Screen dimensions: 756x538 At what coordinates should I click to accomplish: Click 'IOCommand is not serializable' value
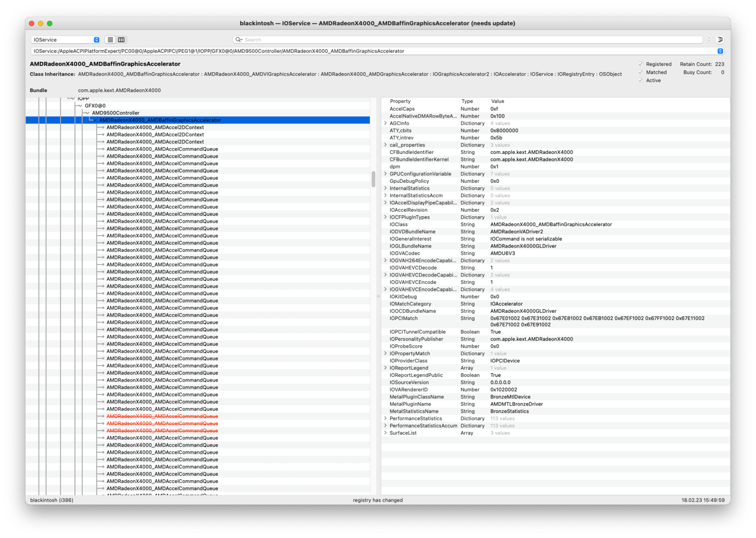(526, 239)
